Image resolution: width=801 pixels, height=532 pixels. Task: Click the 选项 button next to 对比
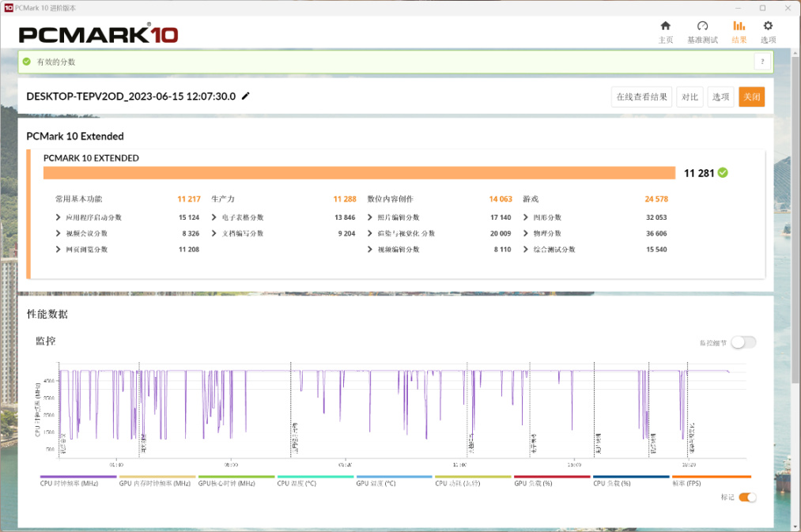click(720, 97)
